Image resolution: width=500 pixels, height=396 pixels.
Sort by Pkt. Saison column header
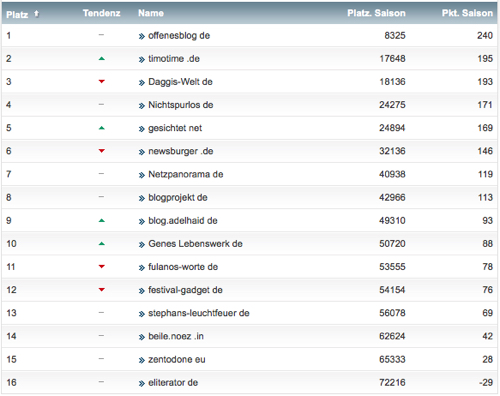click(x=467, y=13)
